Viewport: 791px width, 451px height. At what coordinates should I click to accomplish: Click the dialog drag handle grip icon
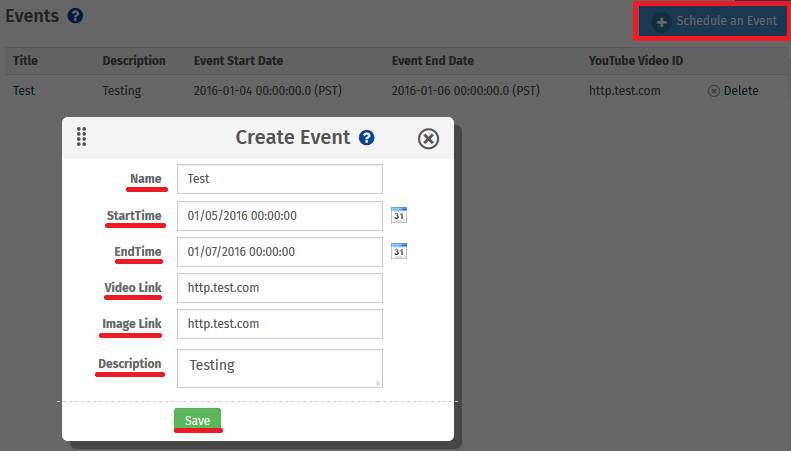82,137
